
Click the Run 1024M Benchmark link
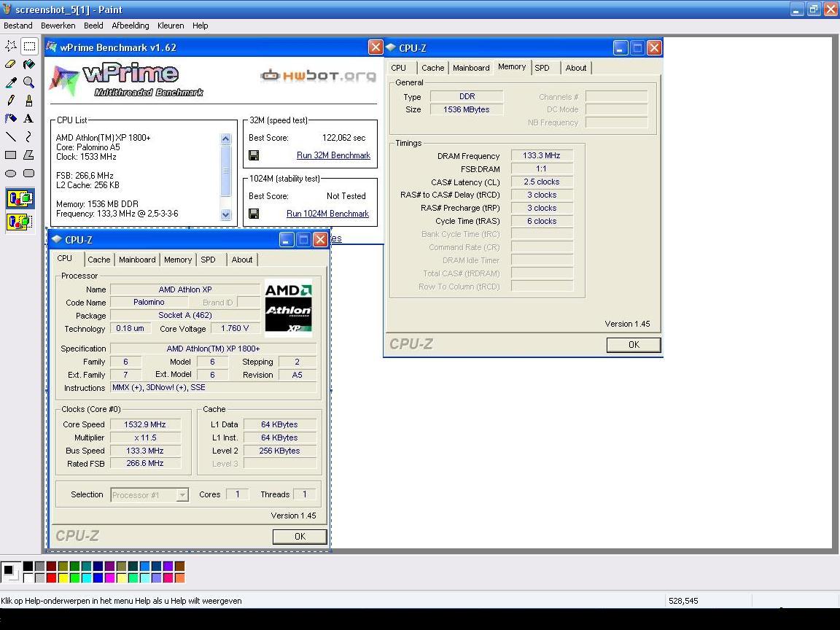327,213
